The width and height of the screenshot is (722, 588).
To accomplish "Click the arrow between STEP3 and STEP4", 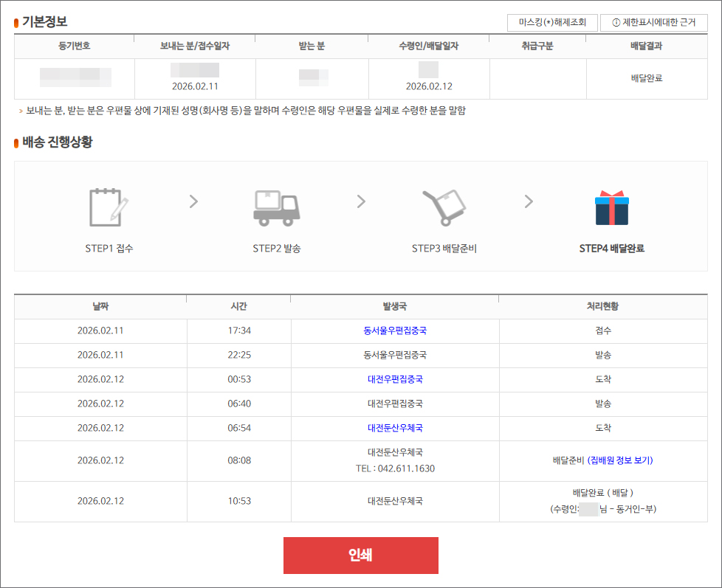I will 529,201.
